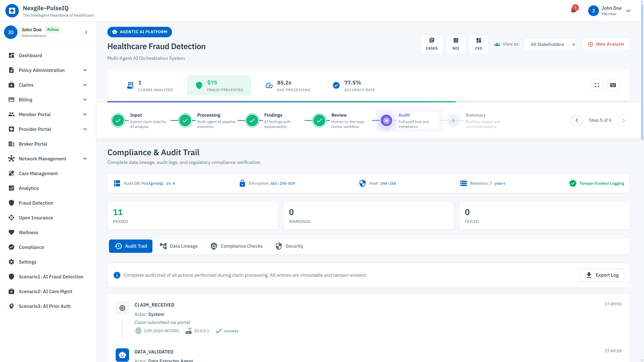This screenshot has height=362, width=644.
Task: Select the completed Review workflow step
Action: click(319, 120)
